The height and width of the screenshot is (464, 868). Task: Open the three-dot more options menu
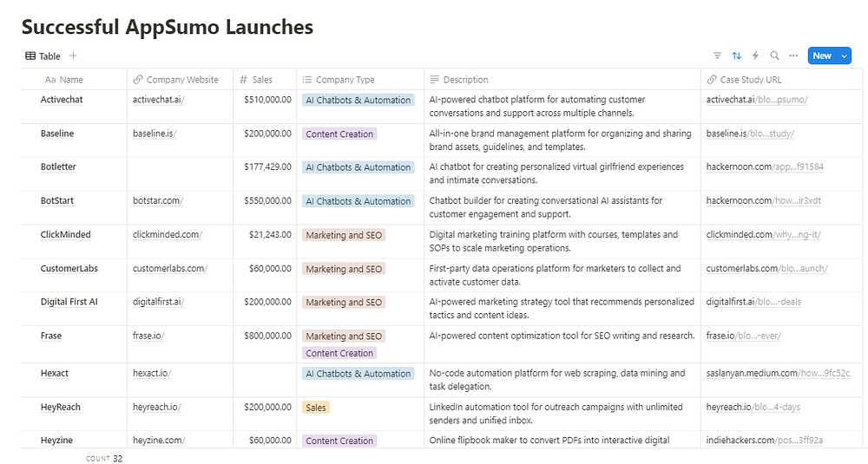click(x=793, y=56)
